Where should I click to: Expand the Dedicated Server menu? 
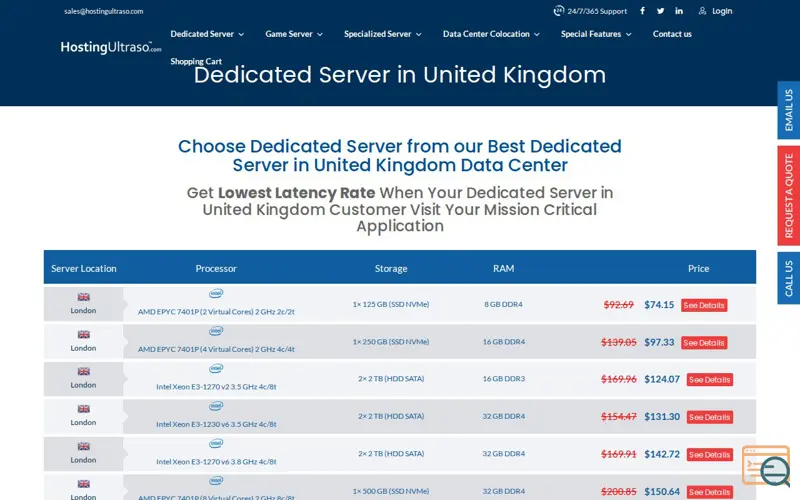[x=207, y=34]
